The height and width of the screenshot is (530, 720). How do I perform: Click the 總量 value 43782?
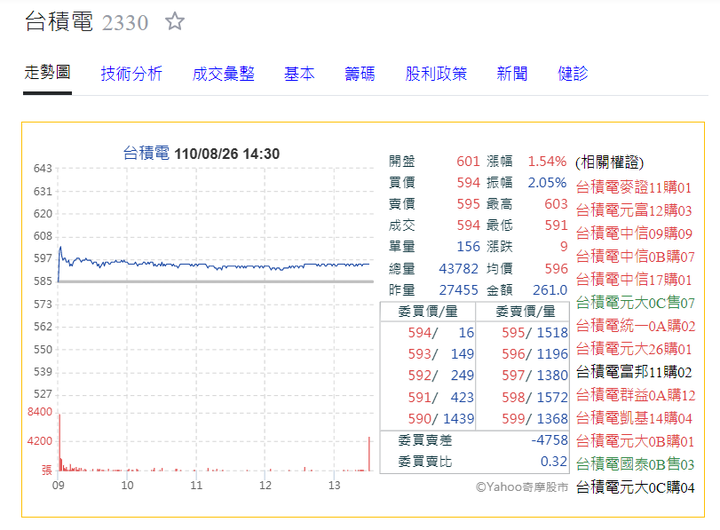pyautogui.click(x=458, y=268)
